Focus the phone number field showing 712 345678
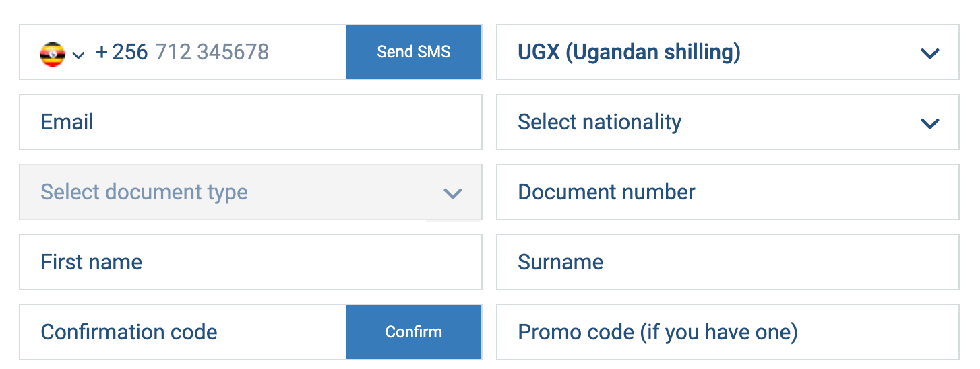 click(212, 52)
